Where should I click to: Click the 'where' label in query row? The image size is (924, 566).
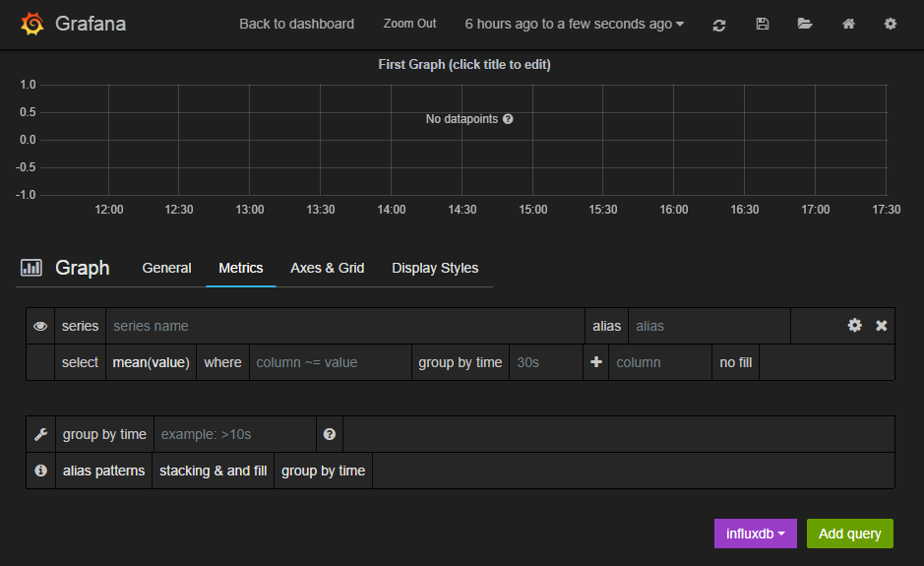click(222, 362)
